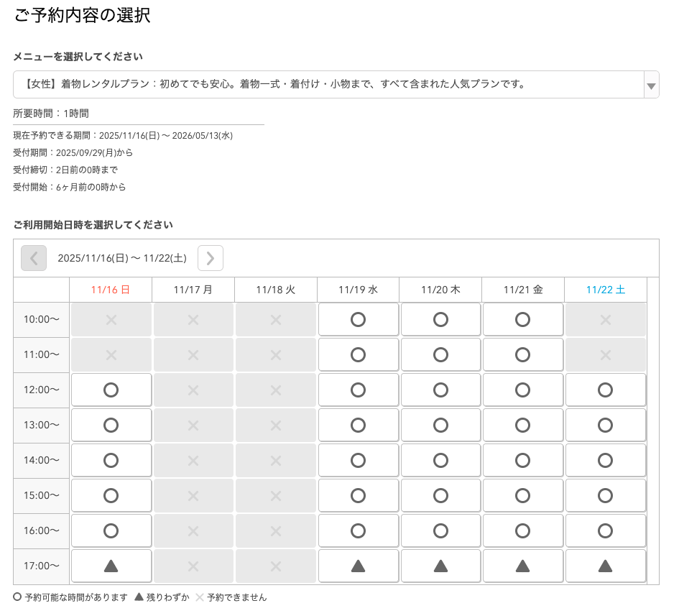Pick 11/21 Friday 13:00 circle slot
This screenshot has height=616, width=679.
coord(523,425)
